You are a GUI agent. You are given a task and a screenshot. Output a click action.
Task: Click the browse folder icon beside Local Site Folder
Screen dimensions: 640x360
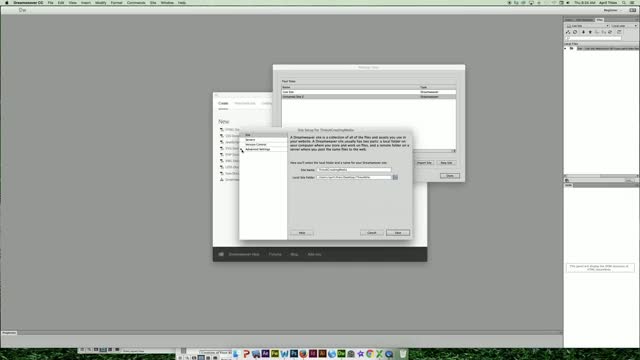point(395,177)
